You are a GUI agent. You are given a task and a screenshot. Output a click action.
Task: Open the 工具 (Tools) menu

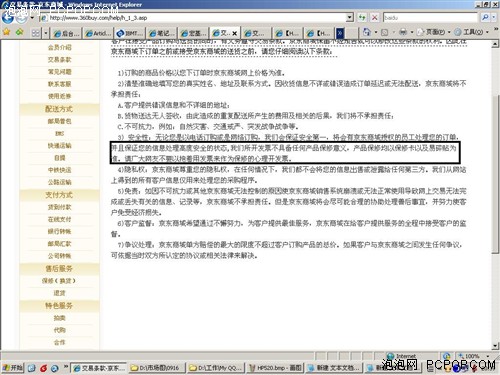pos(471,32)
